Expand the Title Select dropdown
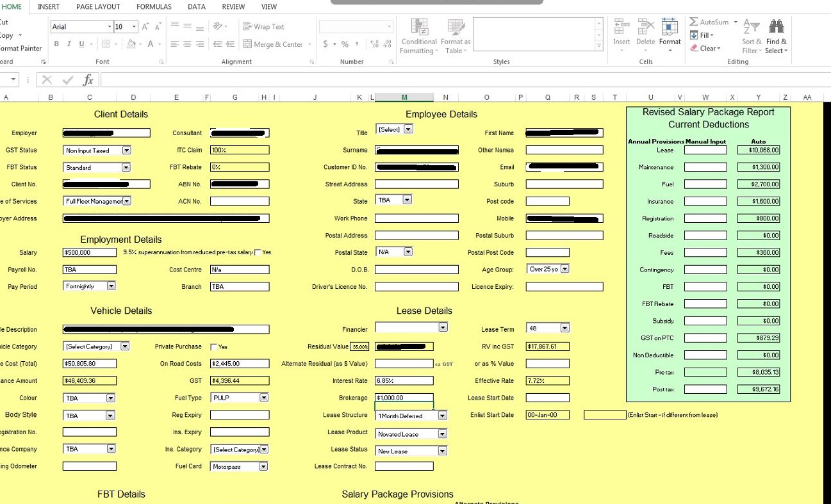This screenshot has height=504, width=831. coord(408,129)
